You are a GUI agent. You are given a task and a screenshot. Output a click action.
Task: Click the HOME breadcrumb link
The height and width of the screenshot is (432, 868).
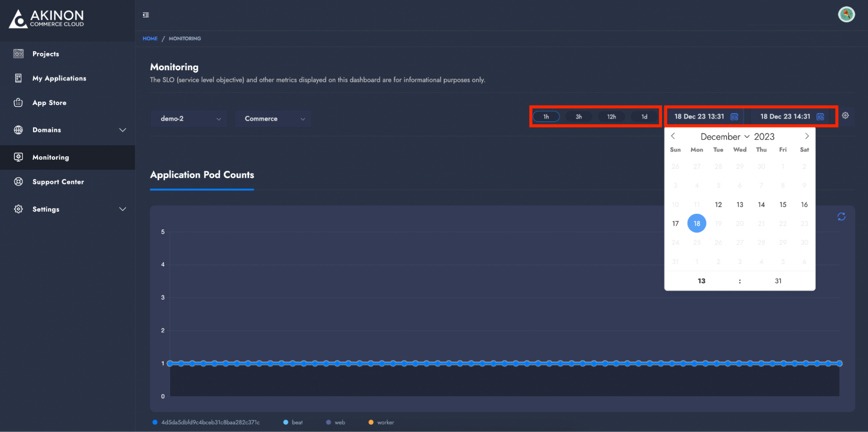click(150, 39)
